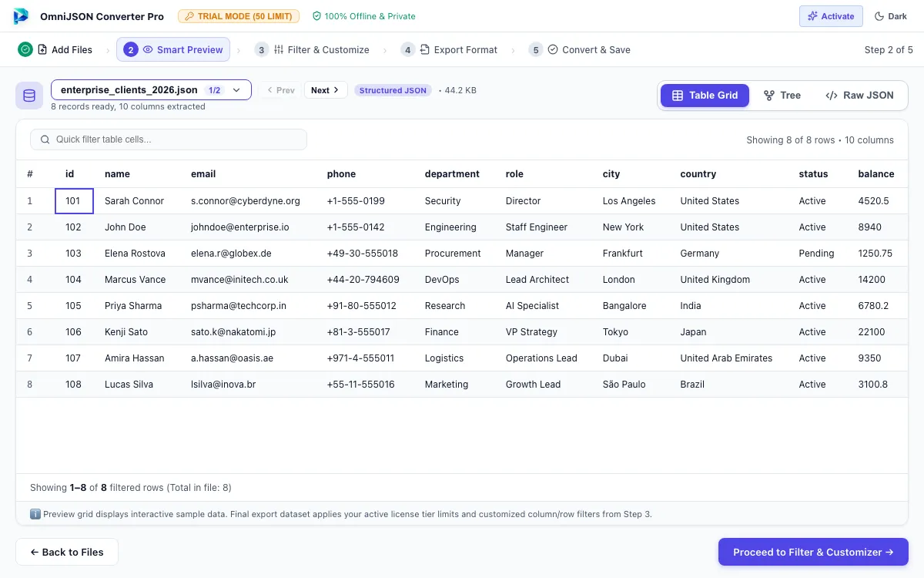Click the database icon beside file name
The height and width of the screenshot is (578, 924).
pyautogui.click(x=29, y=96)
